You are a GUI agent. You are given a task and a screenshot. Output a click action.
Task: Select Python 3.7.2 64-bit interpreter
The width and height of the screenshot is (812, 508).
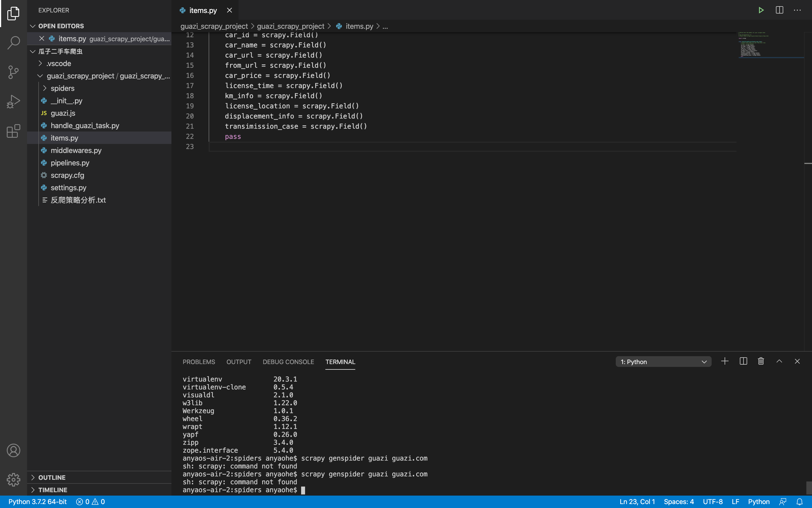pyautogui.click(x=37, y=502)
